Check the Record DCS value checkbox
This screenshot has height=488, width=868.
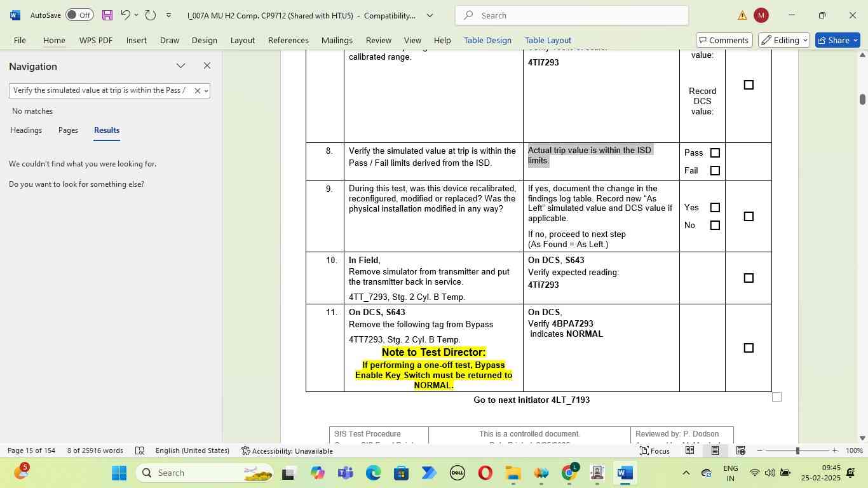(x=749, y=85)
